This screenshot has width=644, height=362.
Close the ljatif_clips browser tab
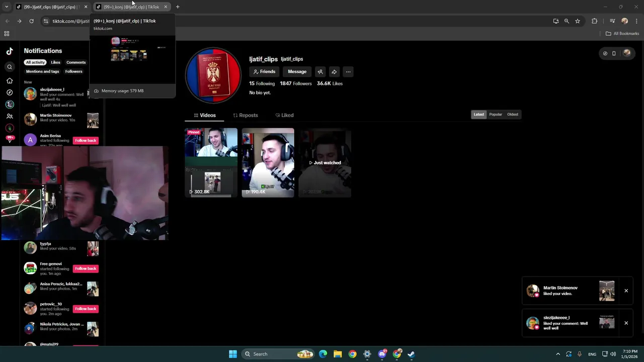pos(86,7)
